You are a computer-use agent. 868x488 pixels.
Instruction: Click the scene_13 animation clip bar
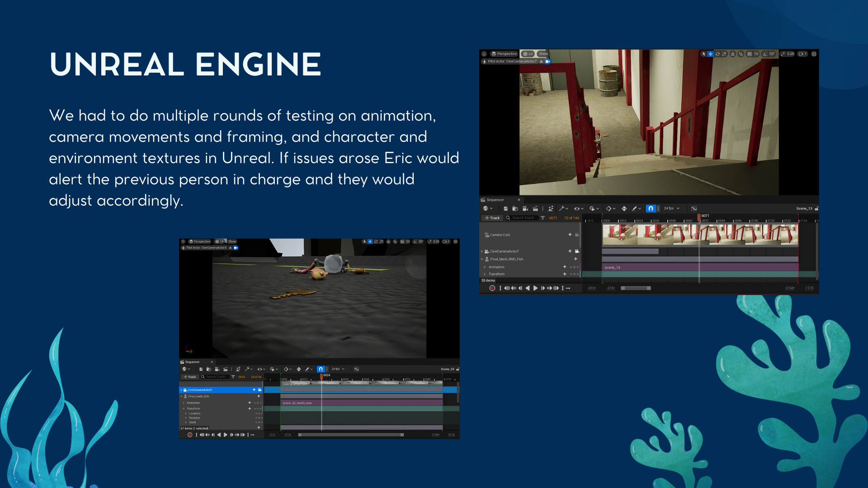click(x=700, y=267)
